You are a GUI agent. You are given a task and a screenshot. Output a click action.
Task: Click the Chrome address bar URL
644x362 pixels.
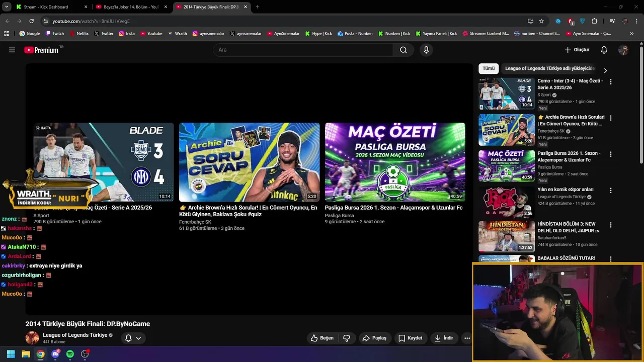pos(91,21)
